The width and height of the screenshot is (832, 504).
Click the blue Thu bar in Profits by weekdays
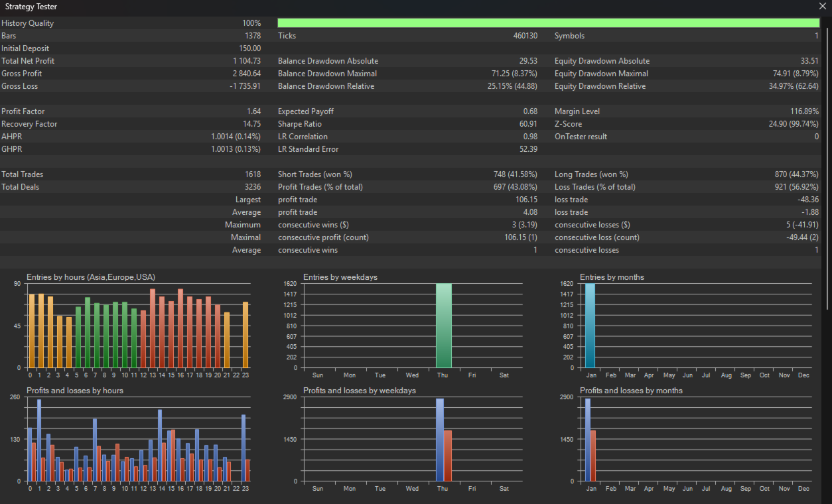tap(439, 439)
